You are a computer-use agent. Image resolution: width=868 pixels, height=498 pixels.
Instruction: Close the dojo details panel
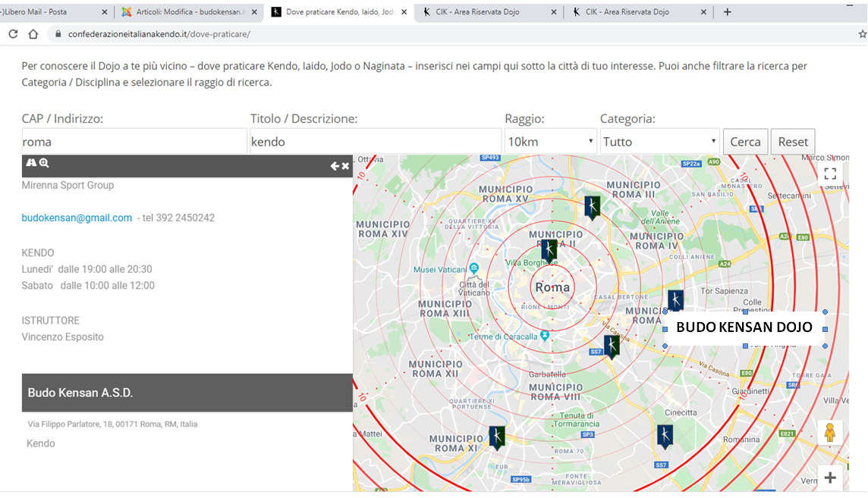tap(345, 166)
